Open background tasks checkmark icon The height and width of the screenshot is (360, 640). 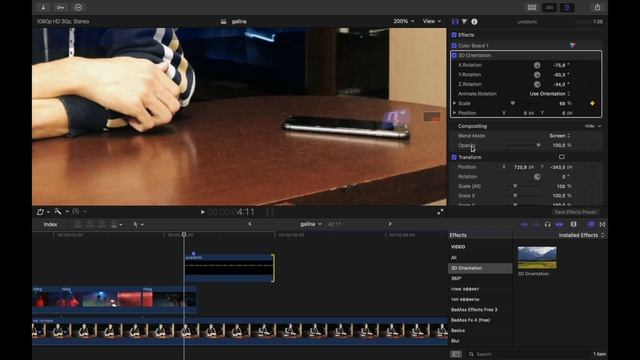(78, 7)
